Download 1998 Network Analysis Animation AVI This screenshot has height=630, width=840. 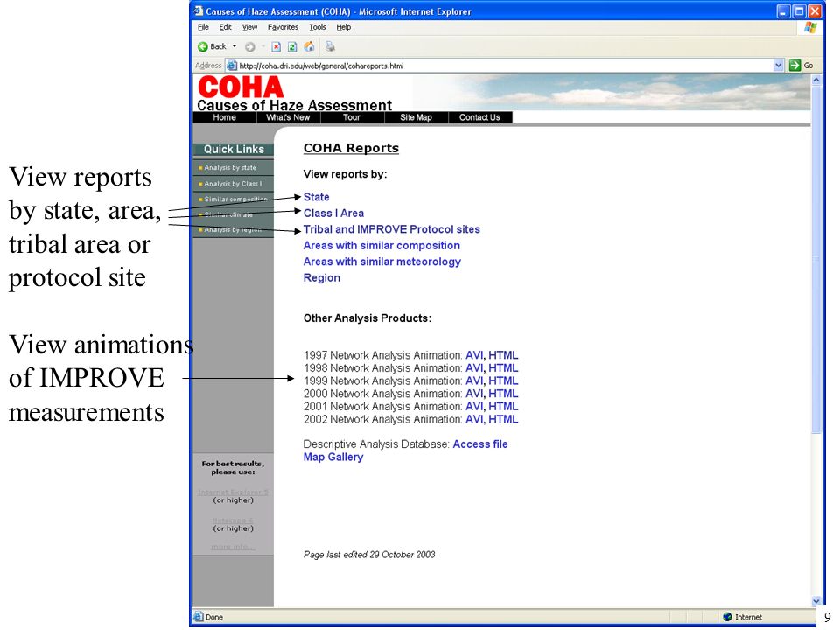tap(474, 368)
